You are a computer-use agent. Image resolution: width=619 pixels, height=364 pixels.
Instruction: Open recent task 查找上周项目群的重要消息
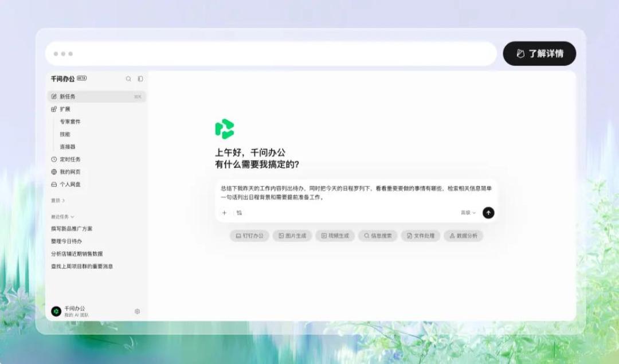pyautogui.click(x=82, y=267)
